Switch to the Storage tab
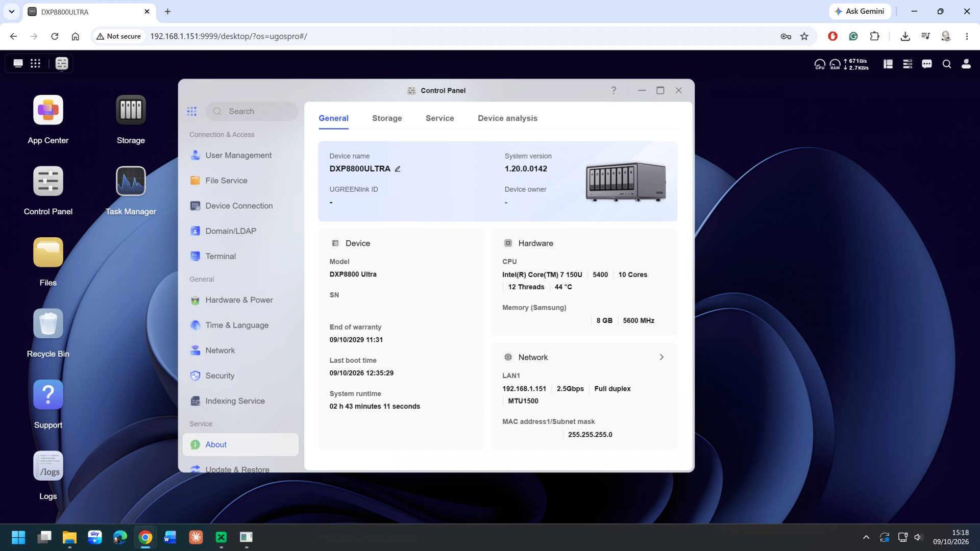Image resolution: width=980 pixels, height=551 pixels. [x=387, y=118]
